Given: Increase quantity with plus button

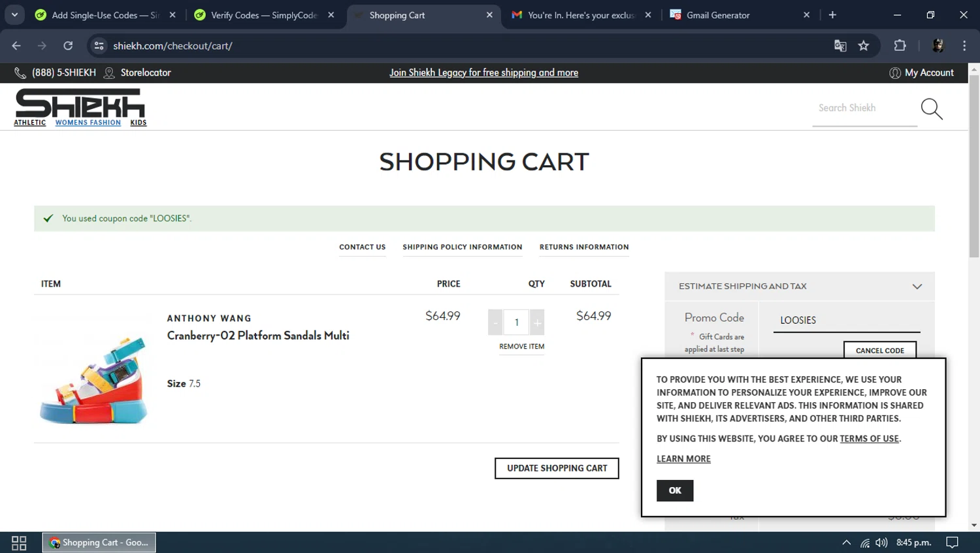Looking at the screenshot, I should [x=537, y=323].
